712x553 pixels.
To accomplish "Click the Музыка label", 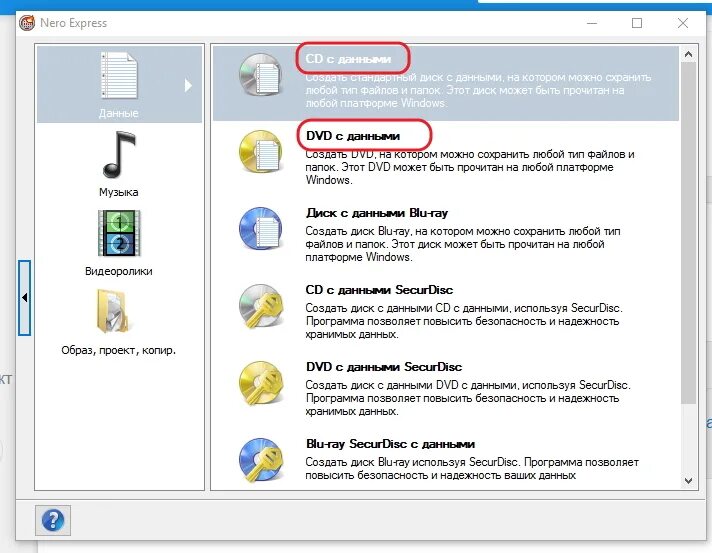I will 119,192.
